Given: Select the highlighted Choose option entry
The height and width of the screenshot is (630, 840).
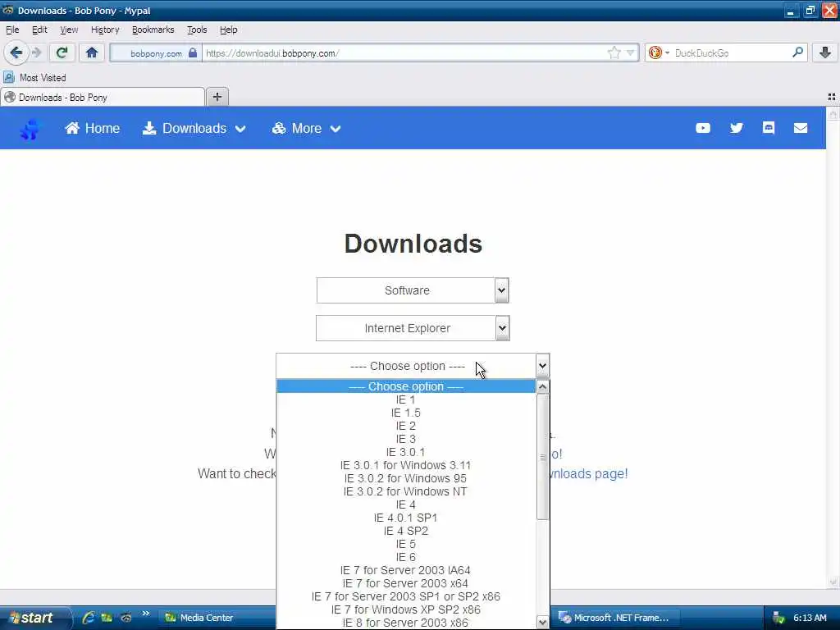Looking at the screenshot, I should click(x=405, y=386).
